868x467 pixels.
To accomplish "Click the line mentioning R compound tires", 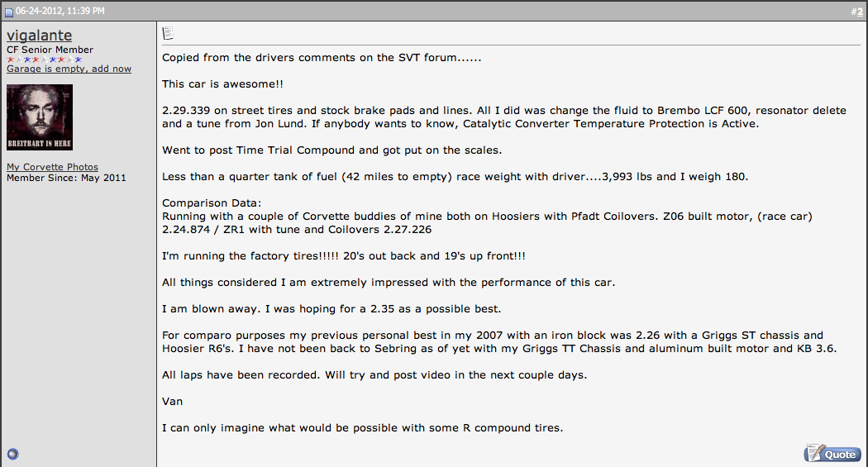I will tap(363, 427).
